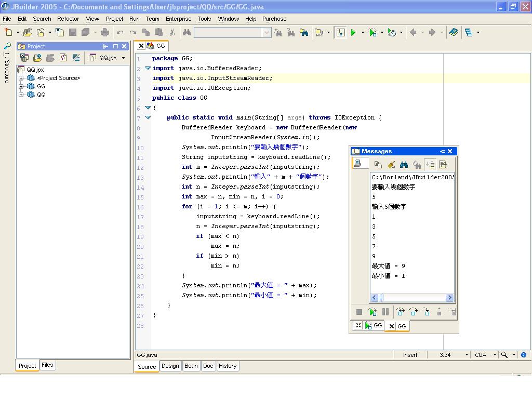Click the Make project icon
This screenshot has height=399, width=532.
pyautogui.click(x=318, y=32)
